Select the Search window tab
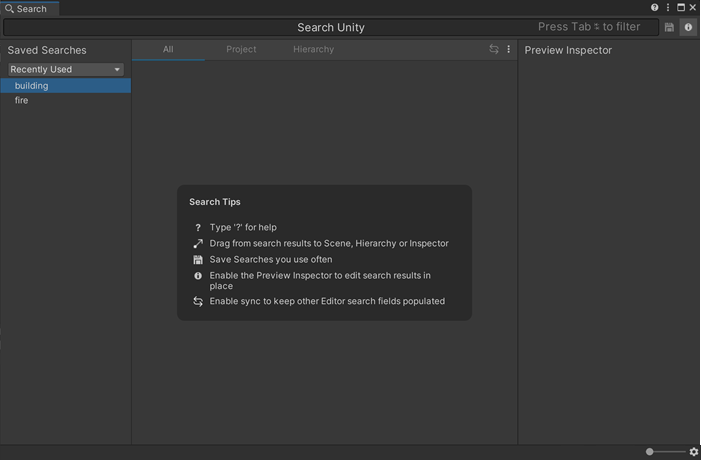 point(30,8)
